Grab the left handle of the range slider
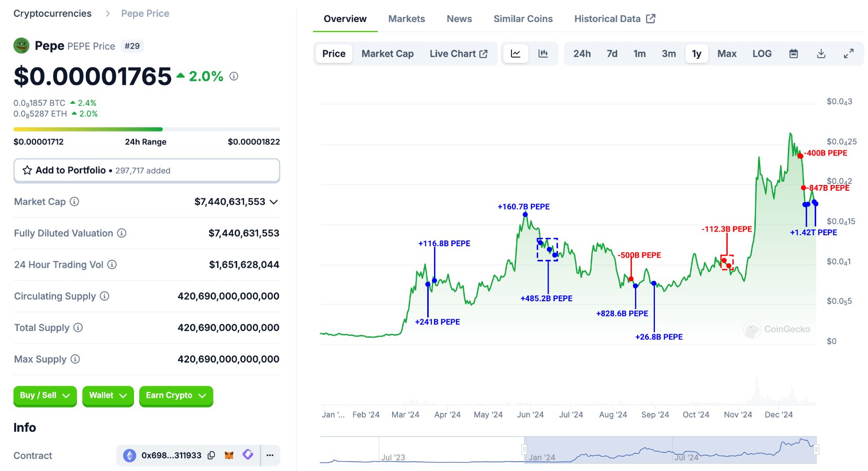The width and height of the screenshot is (868, 471). tap(524, 450)
